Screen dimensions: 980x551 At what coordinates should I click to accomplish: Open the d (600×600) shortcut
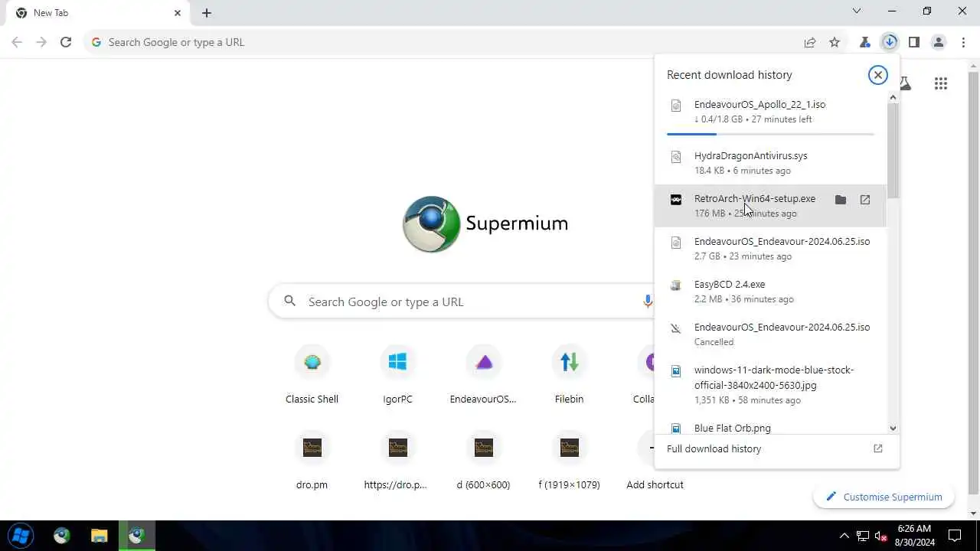tap(483, 460)
